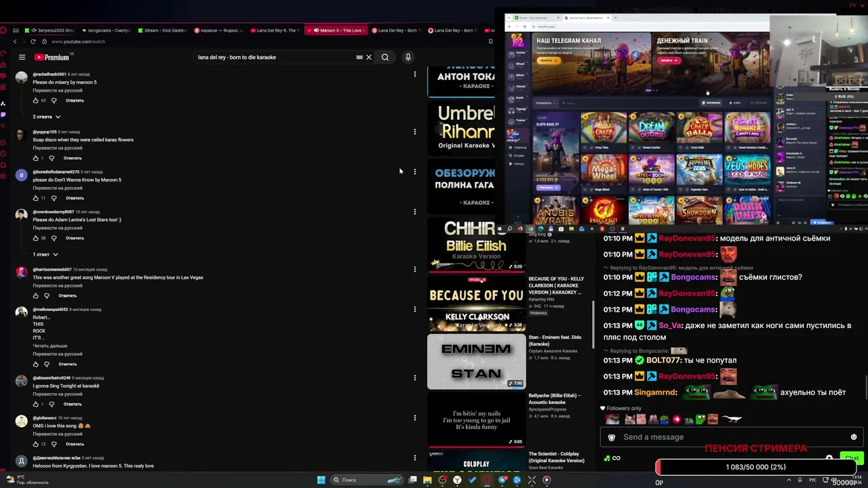The height and width of the screenshot is (488, 868).
Task: Open chat settings gear icon
Action: (x=829, y=458)
